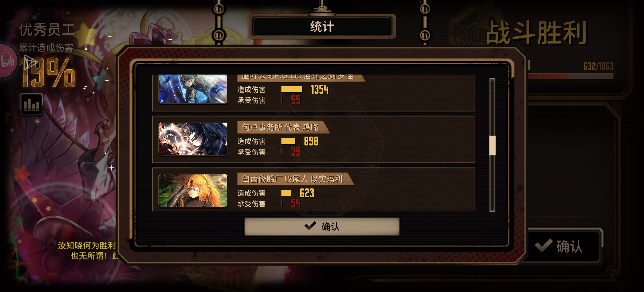Select the 泪锋之剑 identity portrait at top
Image resolution: width=644 pixels, height=292 pixels.
193,89
